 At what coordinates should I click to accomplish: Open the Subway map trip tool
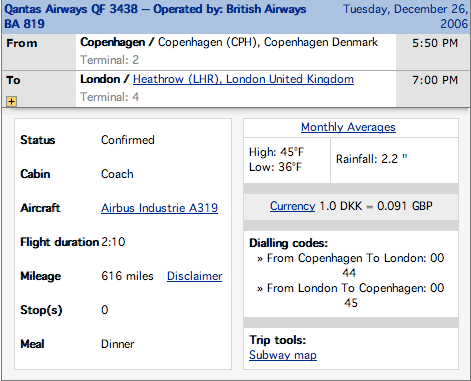283,355
